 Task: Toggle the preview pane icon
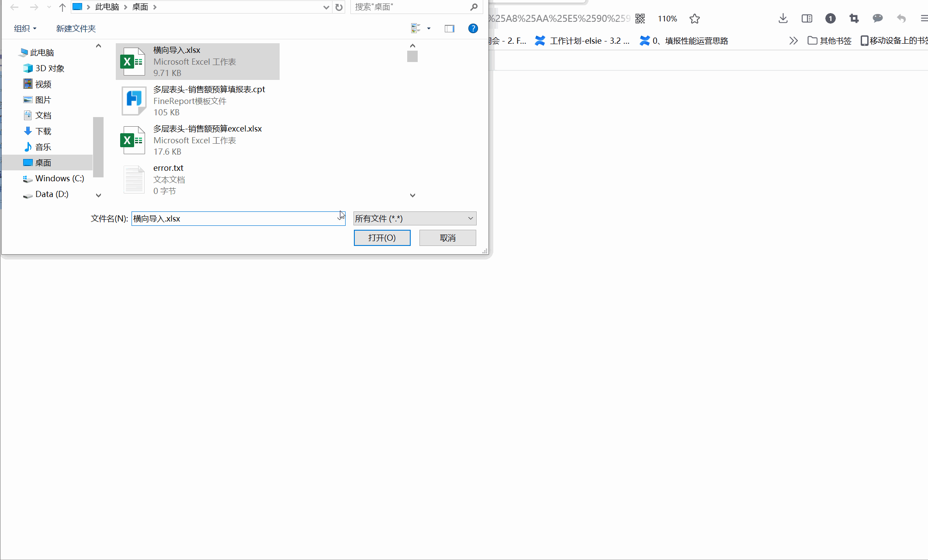[x=449, y=28]
